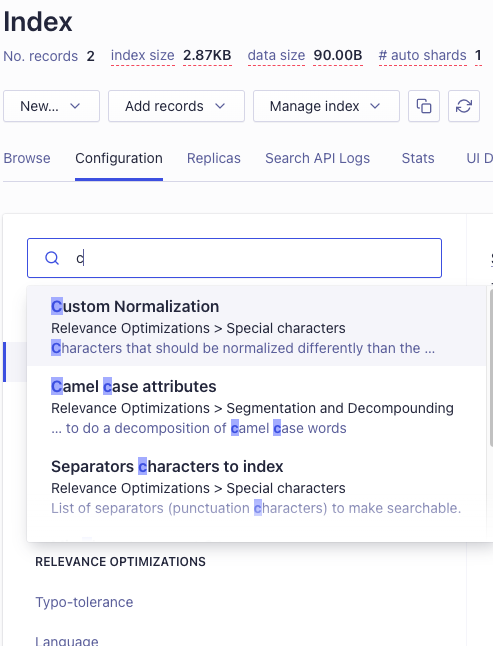The height and width of the screenshot is (646, 493).
Task: Expand the Add records dropdown
Action: [176, 106]
